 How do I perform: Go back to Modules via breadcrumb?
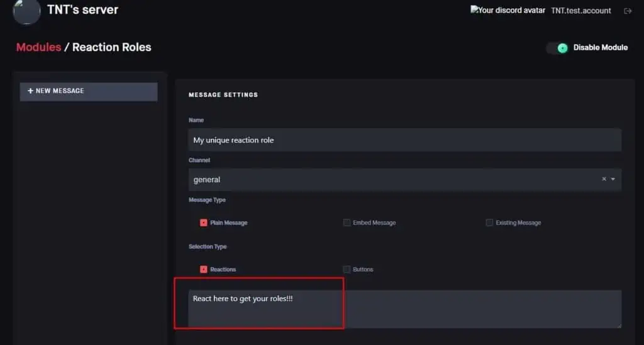[x=38, y=47]
